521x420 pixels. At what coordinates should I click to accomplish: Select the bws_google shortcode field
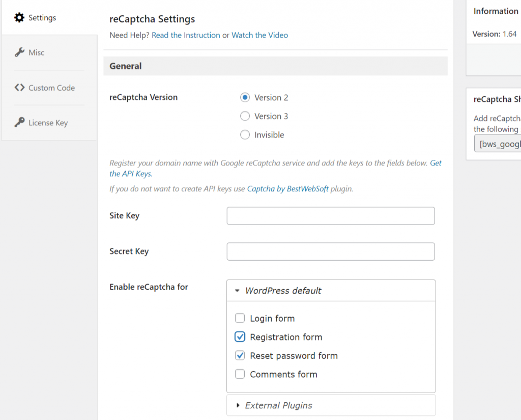[498, 144]
